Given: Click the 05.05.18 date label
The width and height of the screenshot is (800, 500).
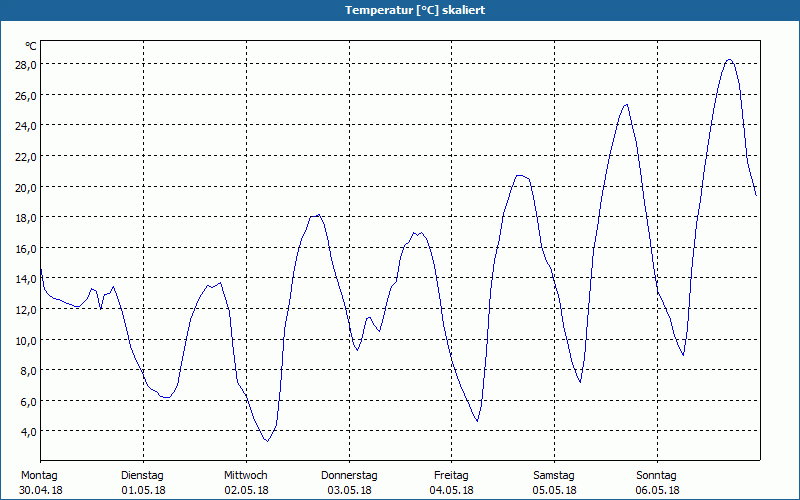Looking at the screenshot, I should (555, 490).
